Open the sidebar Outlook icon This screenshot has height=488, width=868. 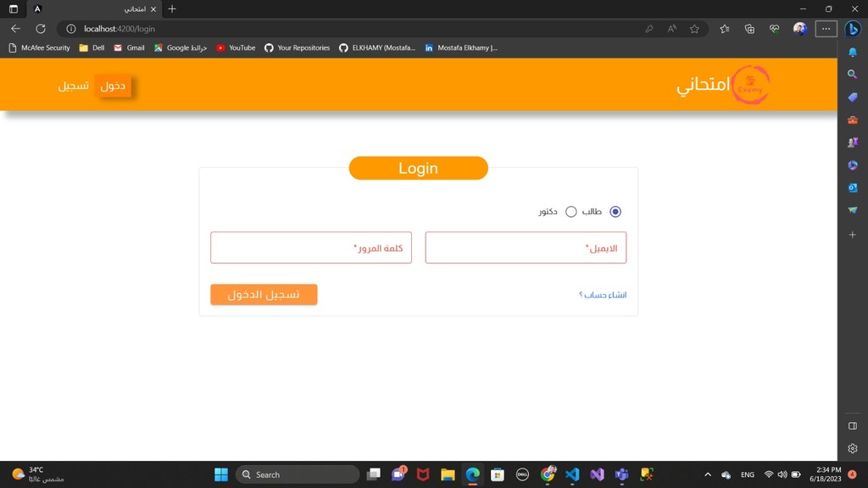tap(853, 187)
